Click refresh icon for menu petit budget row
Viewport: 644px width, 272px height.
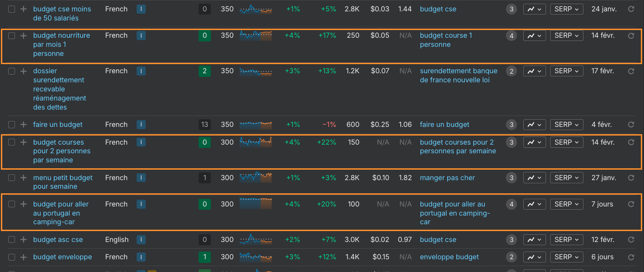pos(631,178)
